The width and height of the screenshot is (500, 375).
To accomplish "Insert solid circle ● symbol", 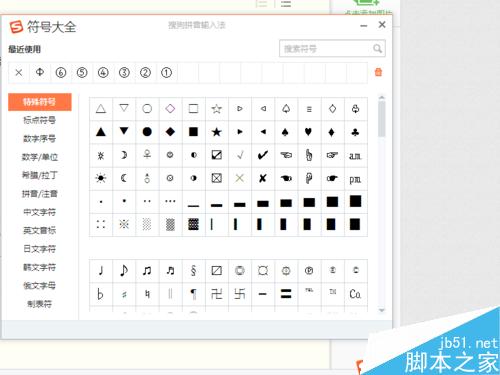I will (x=147, y=132).
